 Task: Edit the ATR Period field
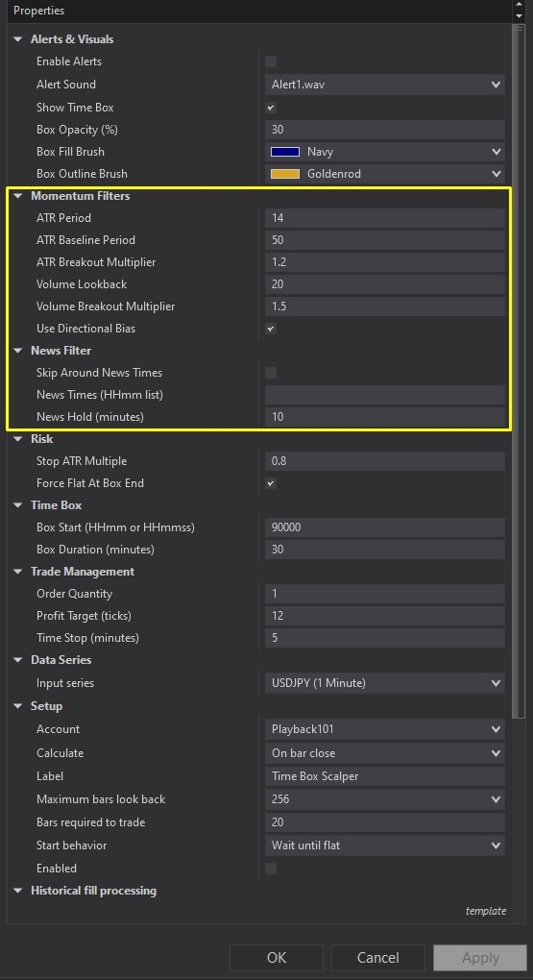385,218
